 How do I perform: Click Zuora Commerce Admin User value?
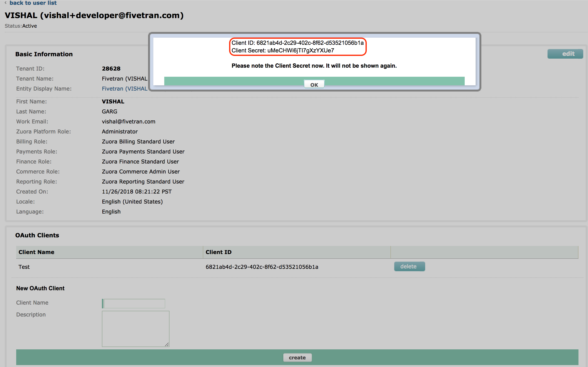pos(141,172)
